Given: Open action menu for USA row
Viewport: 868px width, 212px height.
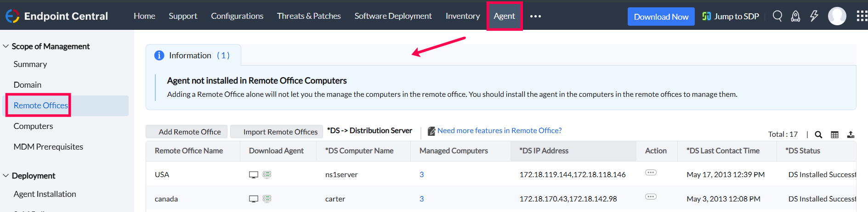Looking at the screenshot, I should [x=651, y=173].
